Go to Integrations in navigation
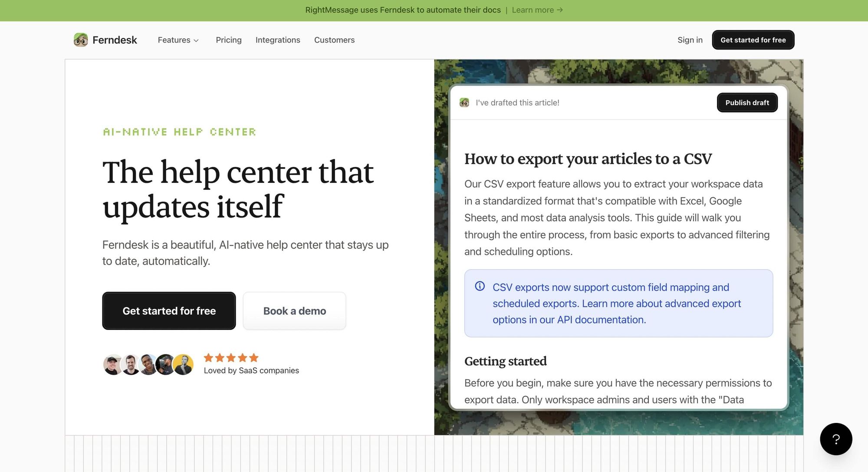The image size is (868, 472). point(278,40)
